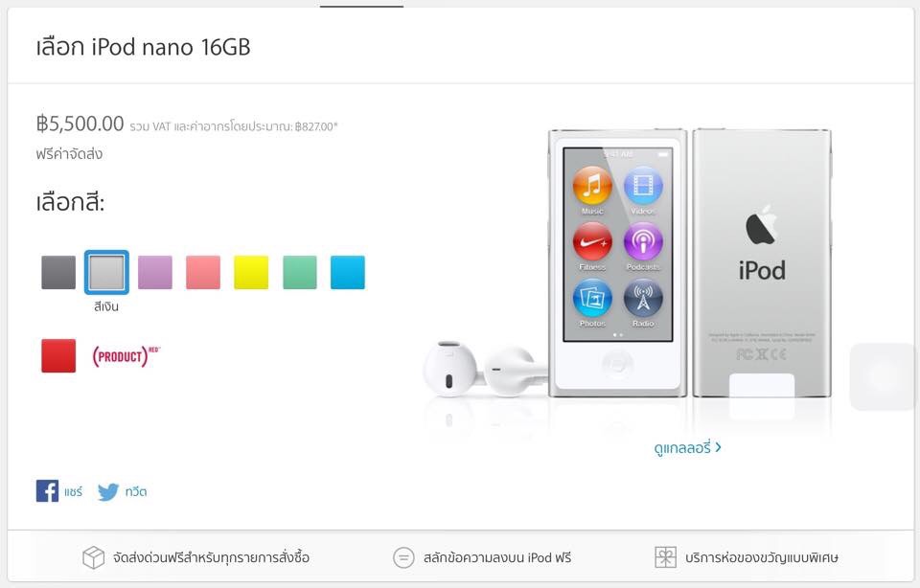Screen dimensions: 920x588
Task: Pick the green color swatch
Action: [300, 272]
